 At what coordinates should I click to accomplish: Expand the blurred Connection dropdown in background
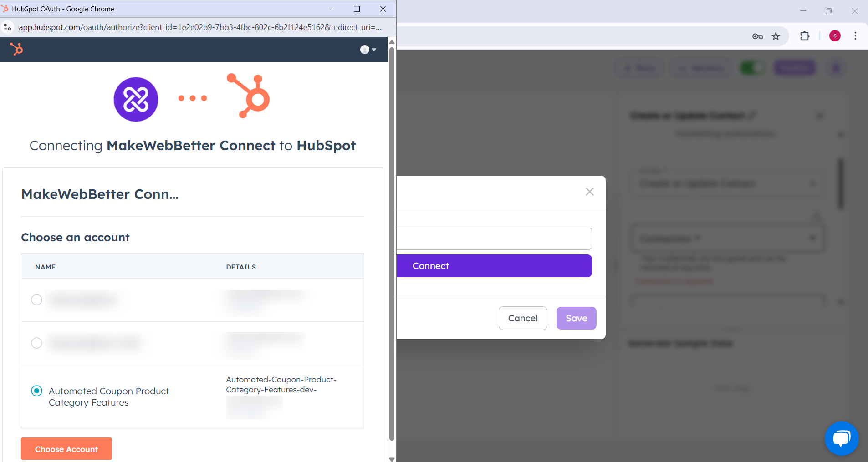point(728,239)
